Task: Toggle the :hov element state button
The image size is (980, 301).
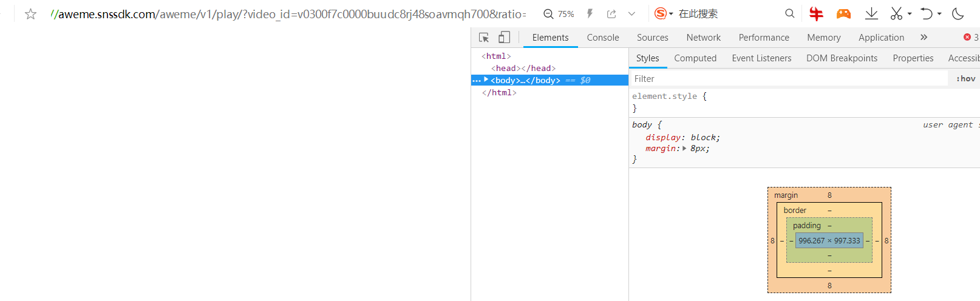Action: coord(965,79)
